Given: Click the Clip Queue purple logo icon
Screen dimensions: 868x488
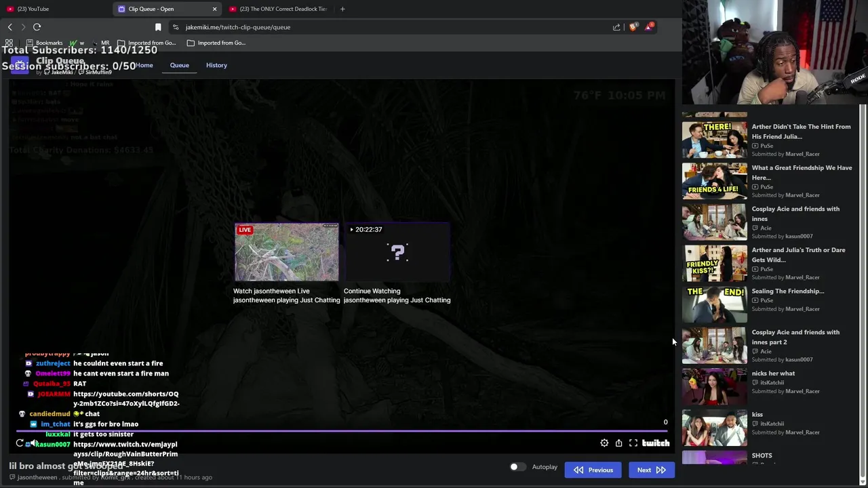Looking at the screenshot, I should tap(20, 66).
